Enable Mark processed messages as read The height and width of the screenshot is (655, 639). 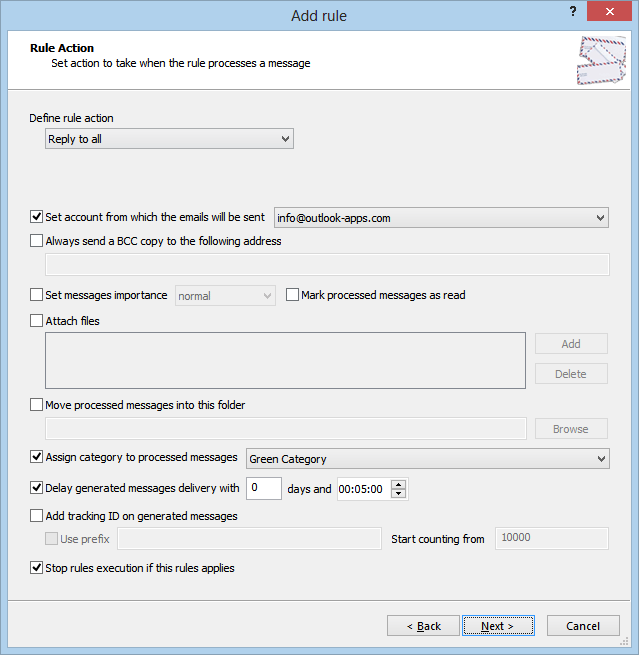click(x=292, y=294)
